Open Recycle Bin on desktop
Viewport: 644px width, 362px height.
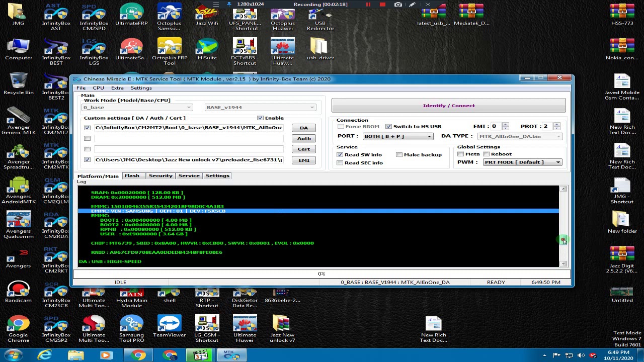tap(18, 84)
